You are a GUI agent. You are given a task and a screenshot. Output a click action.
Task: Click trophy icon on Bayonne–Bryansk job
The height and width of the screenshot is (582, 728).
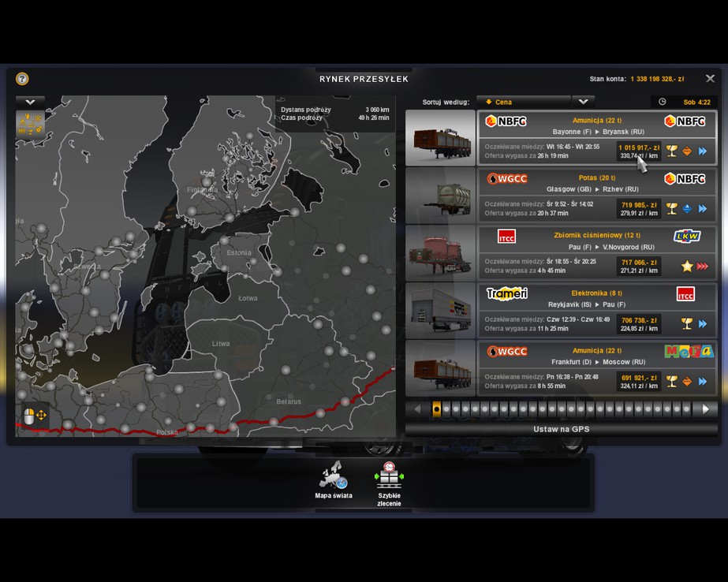point(671,151)
